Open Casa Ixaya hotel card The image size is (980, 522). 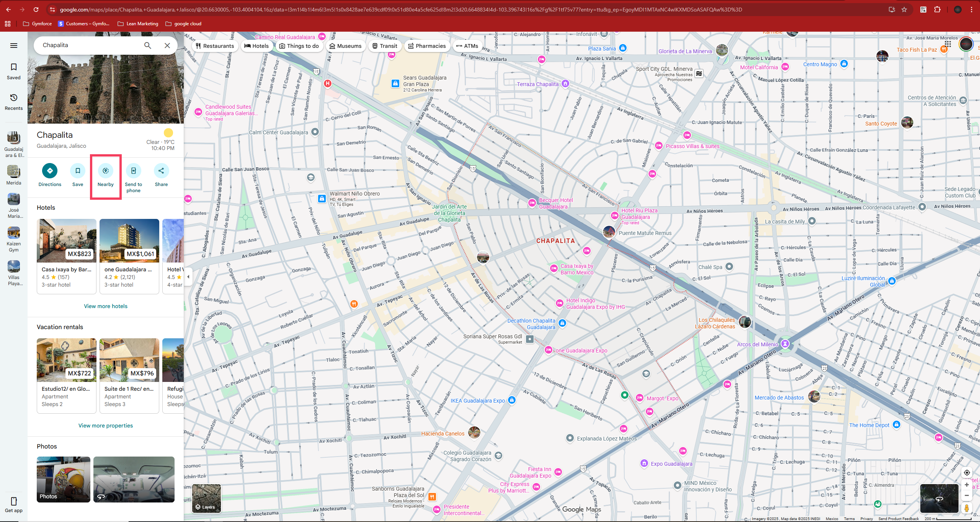[x=67, y=256]
